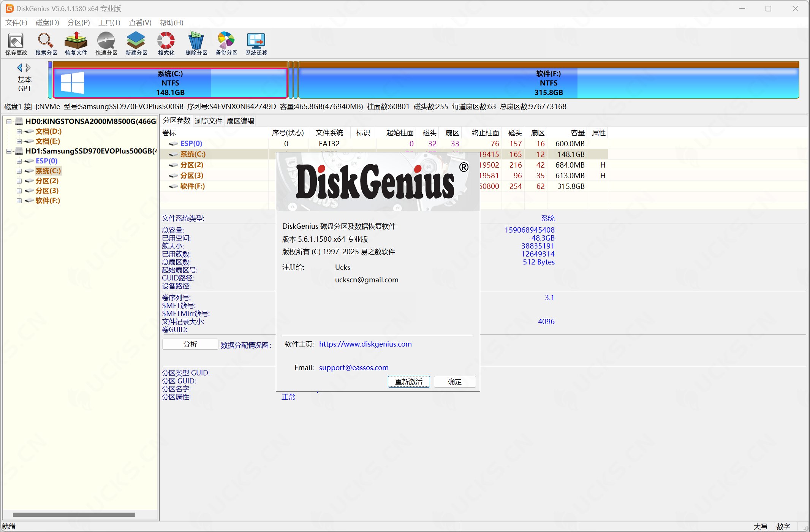Select 软件(F:) in the disk tree
This screenshot has width=810, height=532.
(48, 201)
